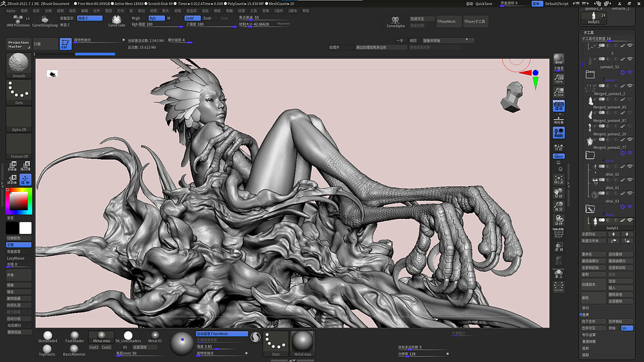Expand the 提取 section
The image size is (644, 362).
tap(585, 355)
